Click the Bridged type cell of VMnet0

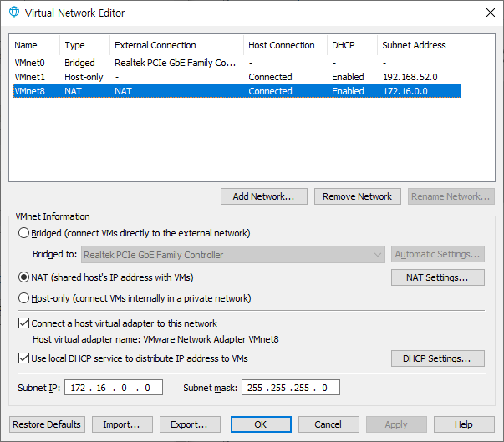click(x=79, y=63)
